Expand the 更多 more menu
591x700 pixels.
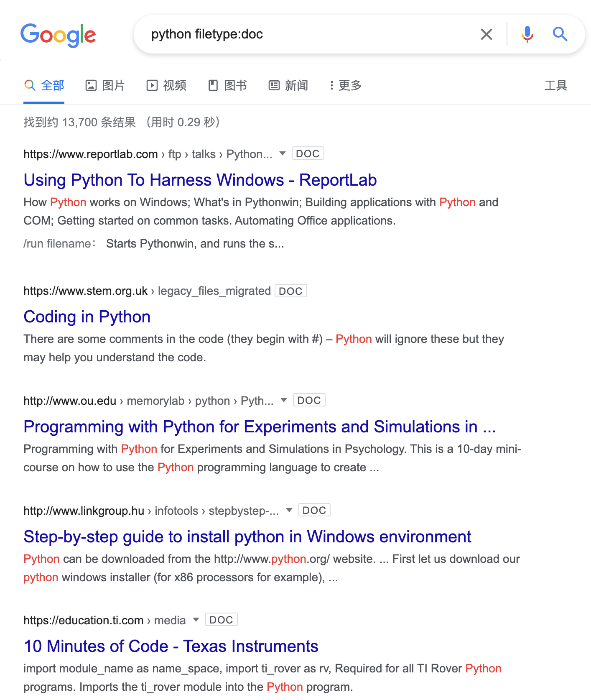[x=345, y=86]
